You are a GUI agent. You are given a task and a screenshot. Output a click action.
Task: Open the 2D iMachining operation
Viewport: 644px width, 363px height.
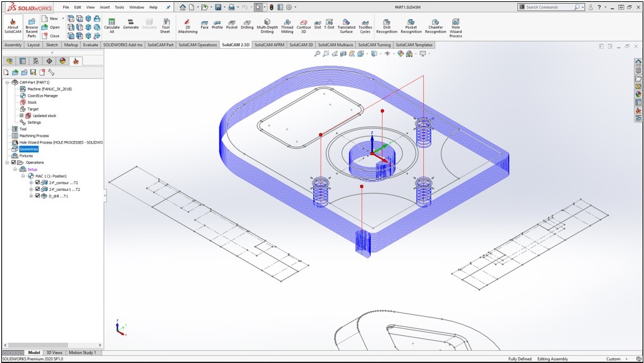187,26
